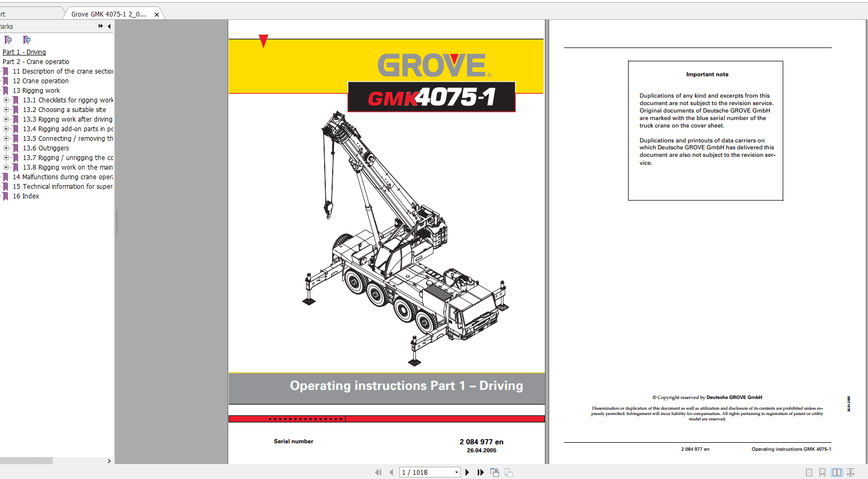Go to the first page
The height and width of the screenshot is (479, 868).
(x=378, y=473)
